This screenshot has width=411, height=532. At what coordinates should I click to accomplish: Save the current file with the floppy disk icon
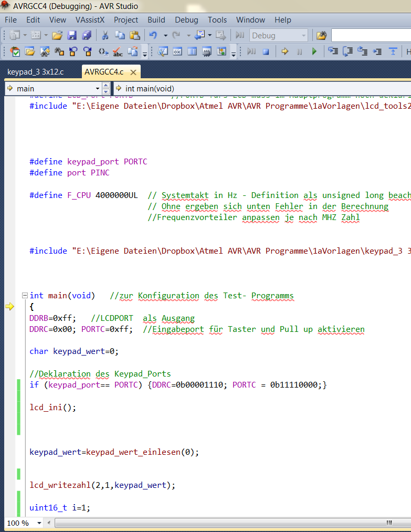pyautogui.click(x=72, y=35)
